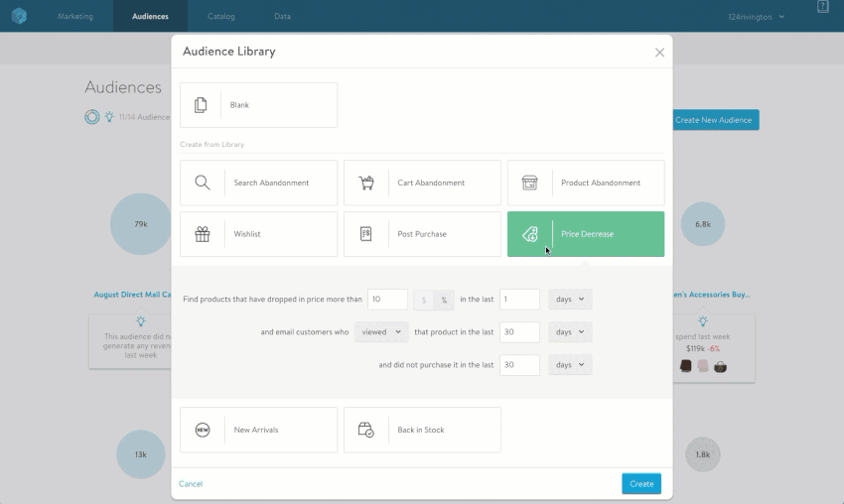The height and width of the screenshot is (504, 844).
Task: Click the Back in Stock icon
Action: click(366, 430)
